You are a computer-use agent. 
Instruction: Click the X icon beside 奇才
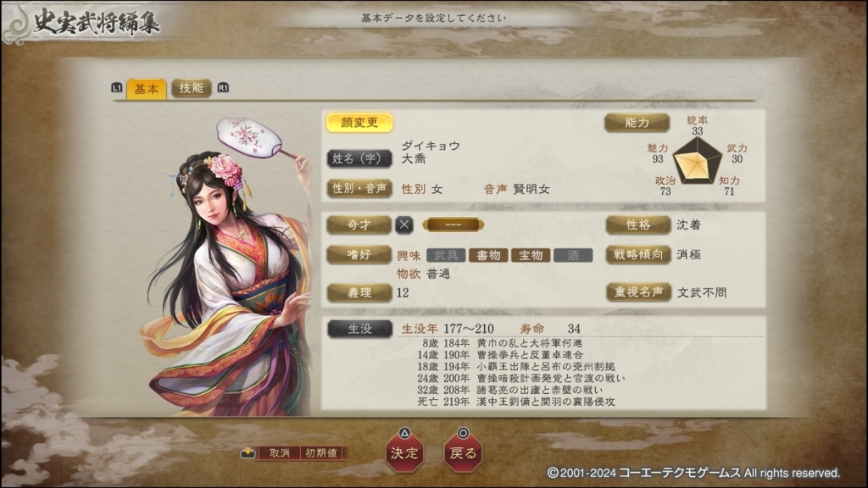click(x=404, y=225)
